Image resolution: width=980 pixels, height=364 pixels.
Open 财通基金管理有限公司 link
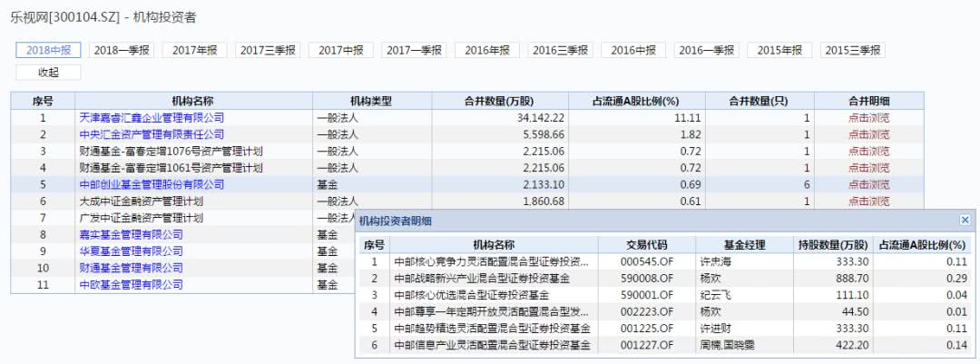132,269
